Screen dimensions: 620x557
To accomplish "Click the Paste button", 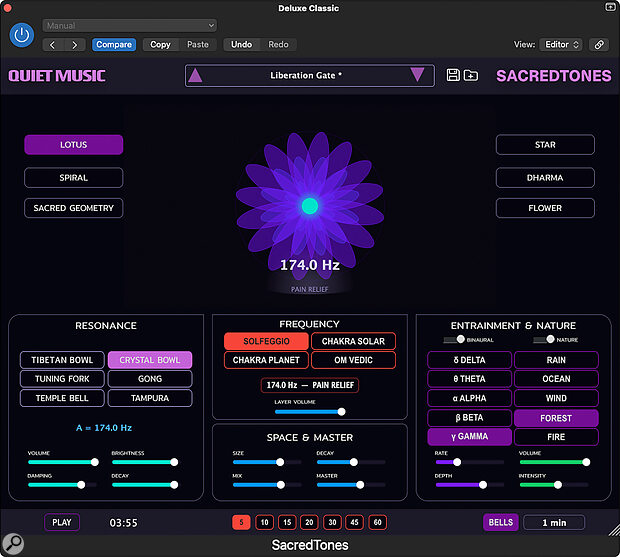I will [198, 45].
